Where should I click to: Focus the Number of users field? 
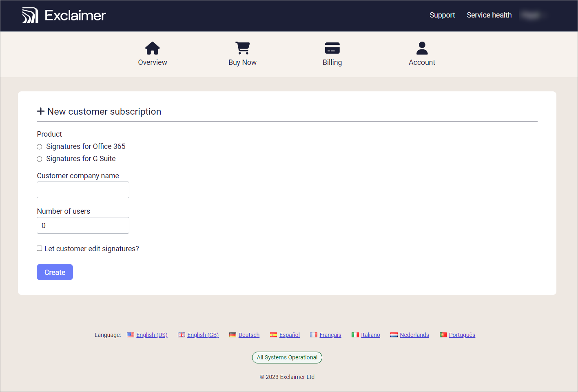[x=83, y=226]
